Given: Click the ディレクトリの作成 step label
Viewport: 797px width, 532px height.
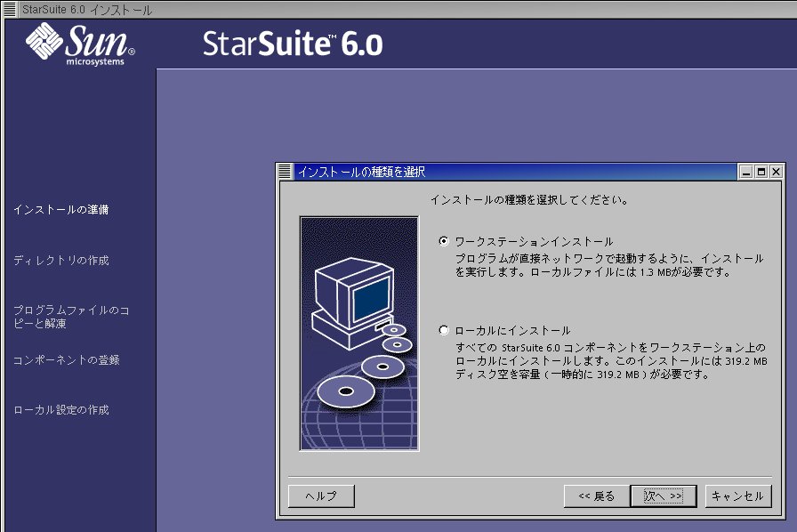Looking at the screenshot, I should click(61, 261).
